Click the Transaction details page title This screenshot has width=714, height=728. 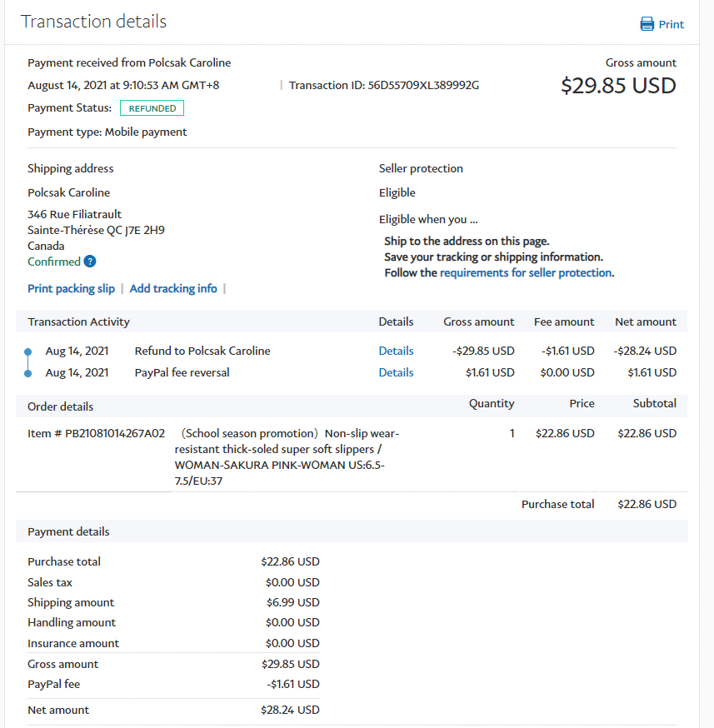click(93, 22)
